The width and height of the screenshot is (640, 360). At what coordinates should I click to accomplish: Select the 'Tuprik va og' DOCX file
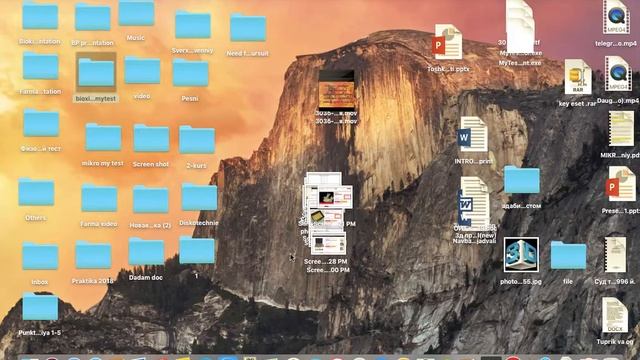click(x=615, y=315)
